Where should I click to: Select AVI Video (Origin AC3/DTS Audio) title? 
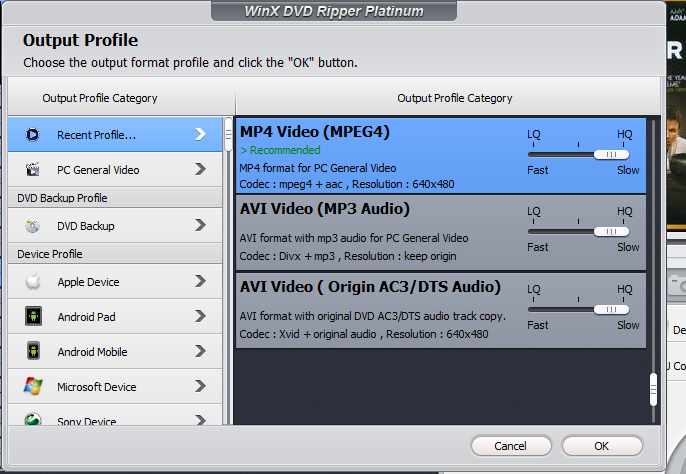370,287
